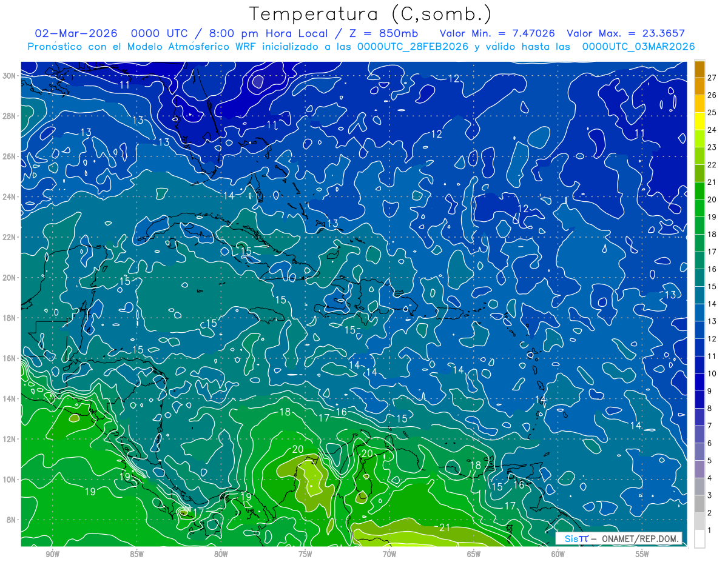Click the "ONAMET/REP.DOM." credit label

click(640, 538)
